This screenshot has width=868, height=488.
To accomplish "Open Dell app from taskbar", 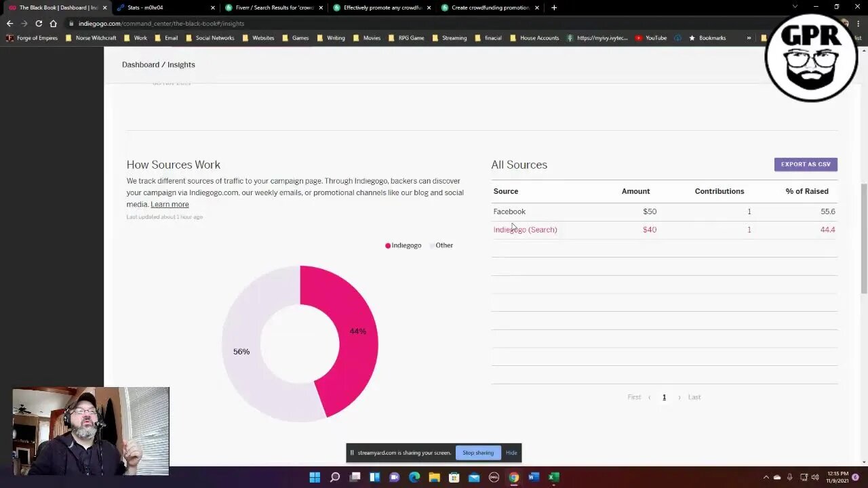I will click(494, 477).
